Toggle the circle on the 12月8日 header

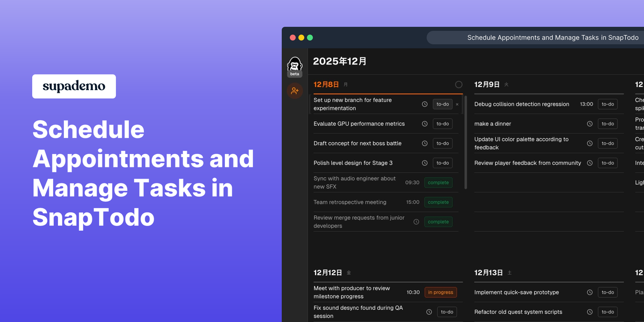point(458,84)
